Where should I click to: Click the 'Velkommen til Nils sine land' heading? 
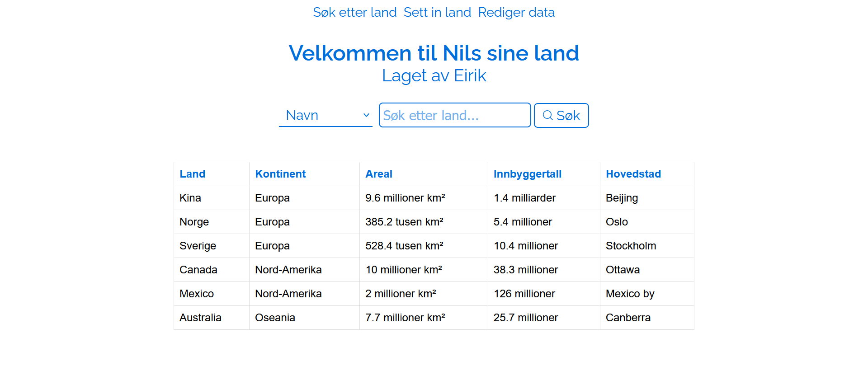434,53
